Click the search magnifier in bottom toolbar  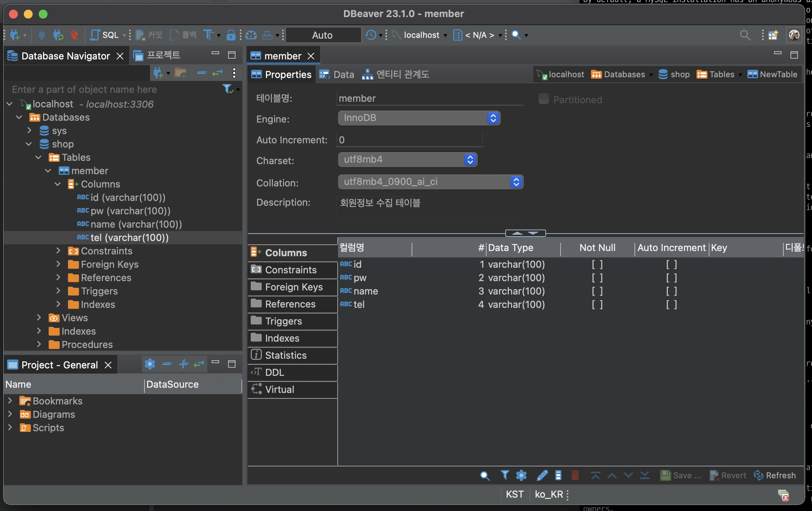click(485, 475)
